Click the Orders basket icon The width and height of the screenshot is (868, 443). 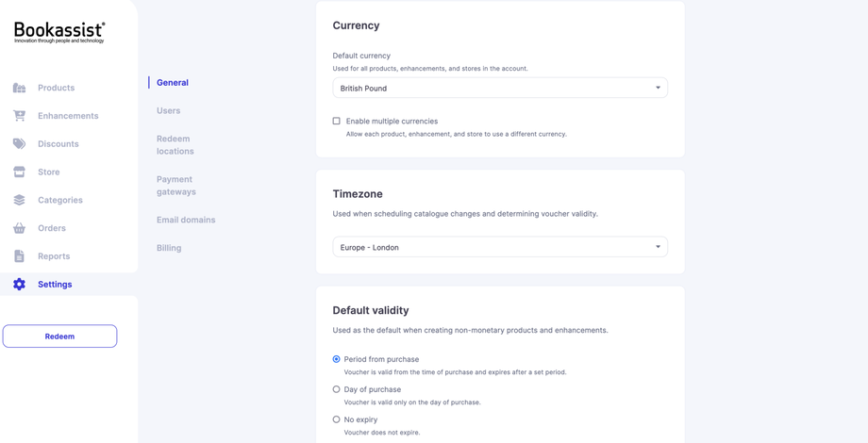(x=19, y=228)
